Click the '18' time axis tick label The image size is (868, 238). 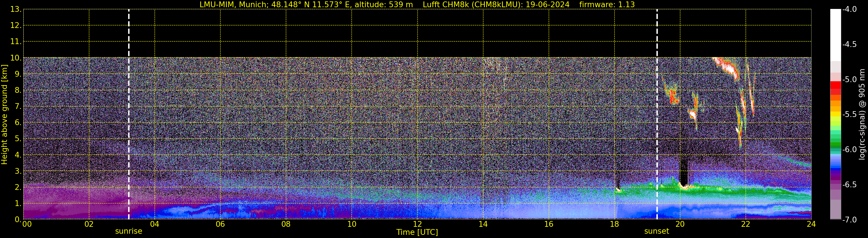point(615,224)
